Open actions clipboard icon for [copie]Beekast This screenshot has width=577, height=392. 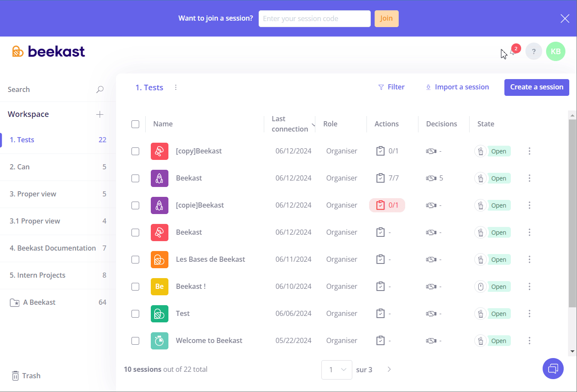pos(380,205)
